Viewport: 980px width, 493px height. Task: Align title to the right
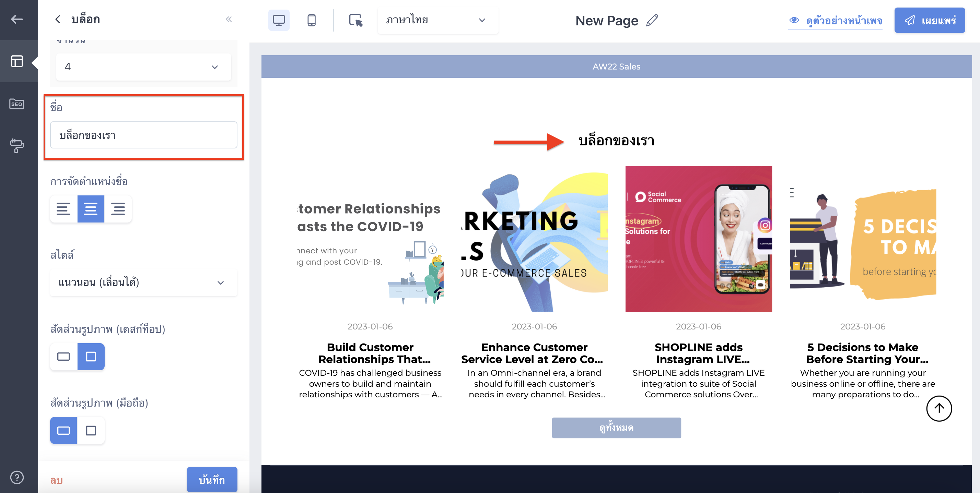118,209
